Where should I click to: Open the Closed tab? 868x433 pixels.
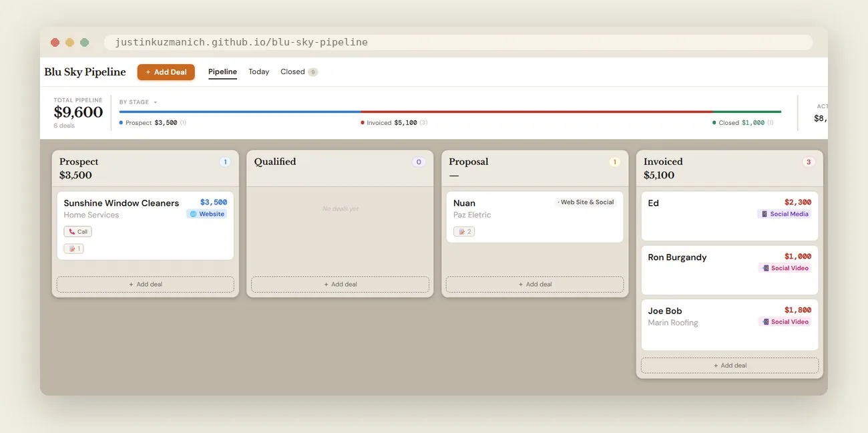298,71
